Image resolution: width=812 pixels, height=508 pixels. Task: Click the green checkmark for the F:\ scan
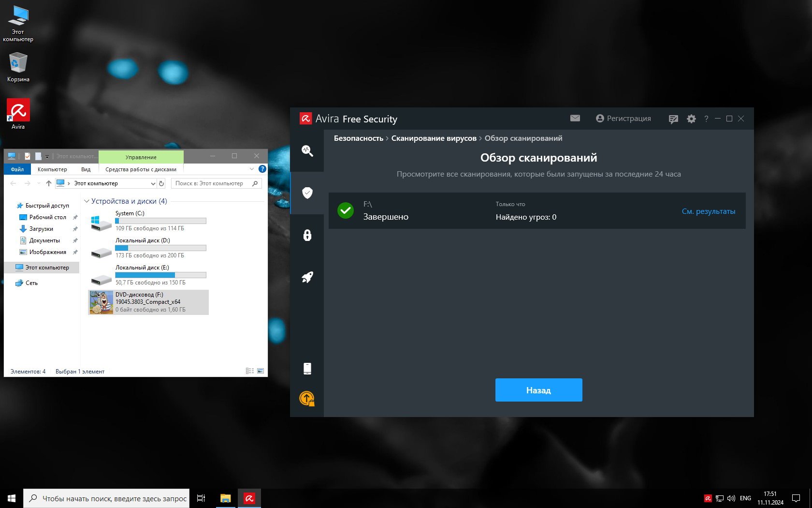coord(346,210)
